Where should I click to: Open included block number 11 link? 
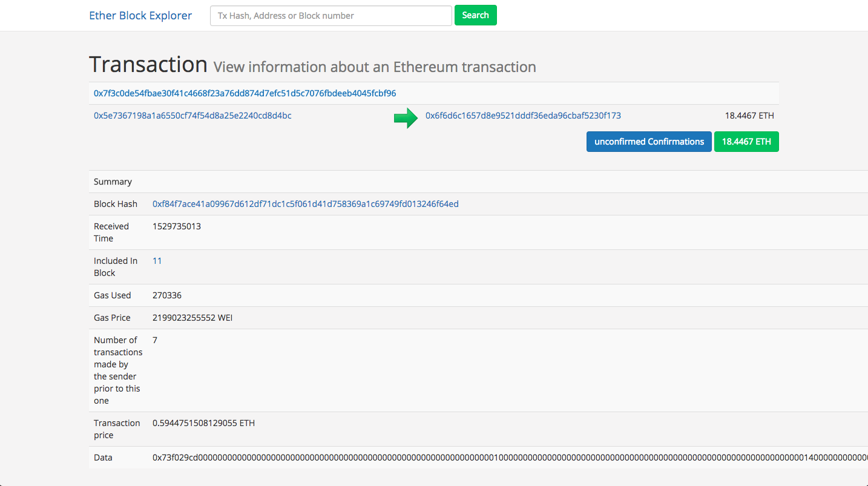[157, 261]
